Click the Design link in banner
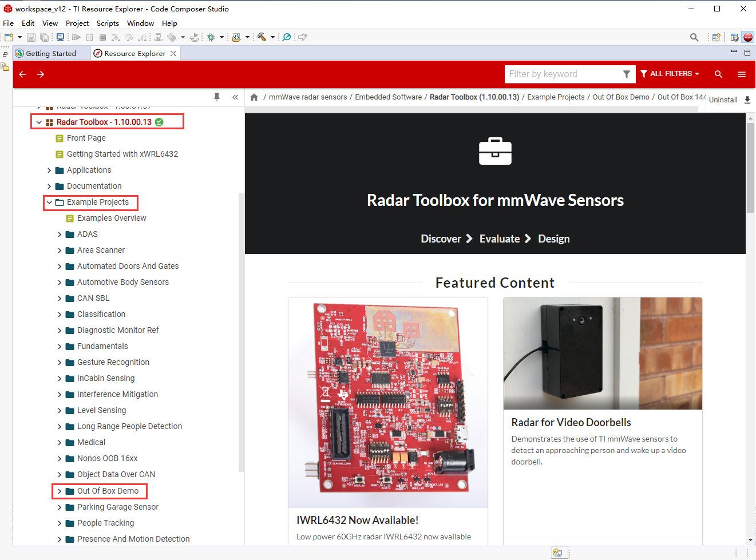The height and width of the screenshot is (560, 756). (x=554, y=239)
